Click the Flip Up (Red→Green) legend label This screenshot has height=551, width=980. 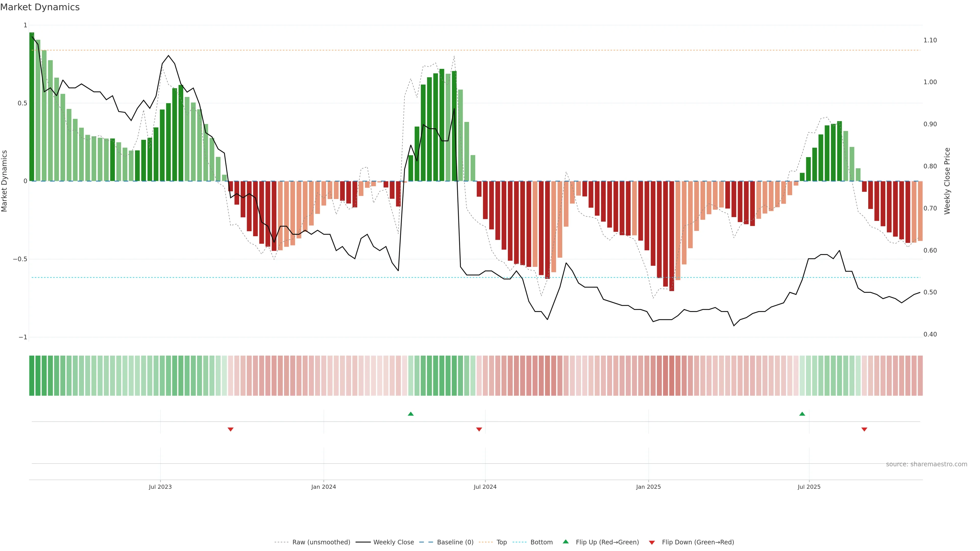(x=607, y=542)
